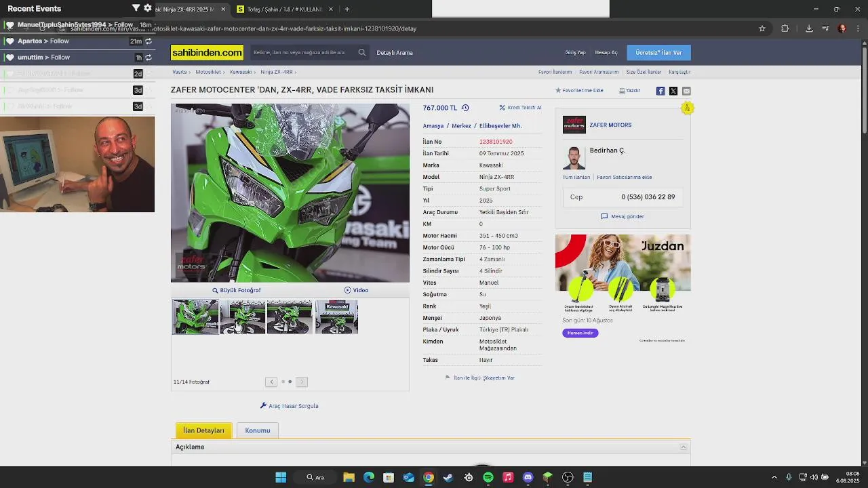Click Ücretsiz İlan Ver button
The image size is (868, 488).
[x=658, y=52]
